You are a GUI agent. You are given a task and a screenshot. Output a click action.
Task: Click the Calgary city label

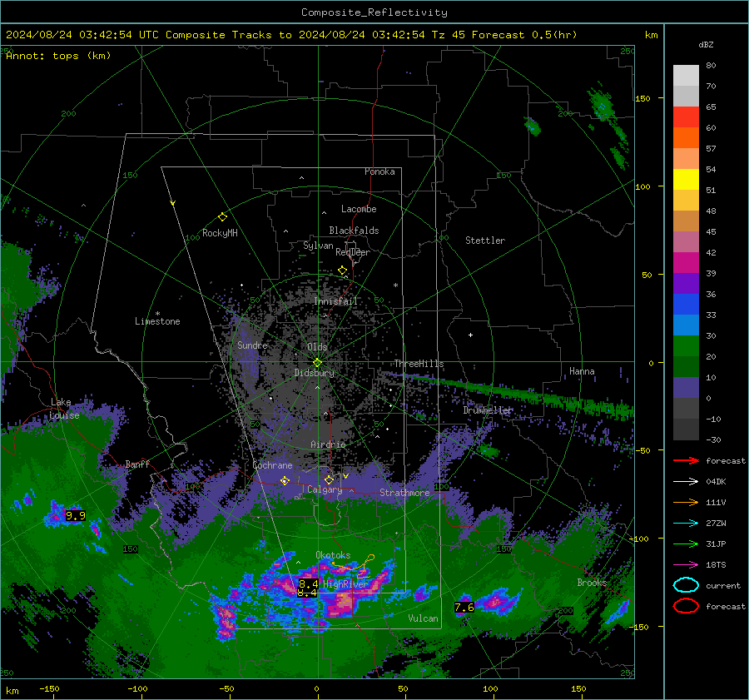(x=325, y=489)
